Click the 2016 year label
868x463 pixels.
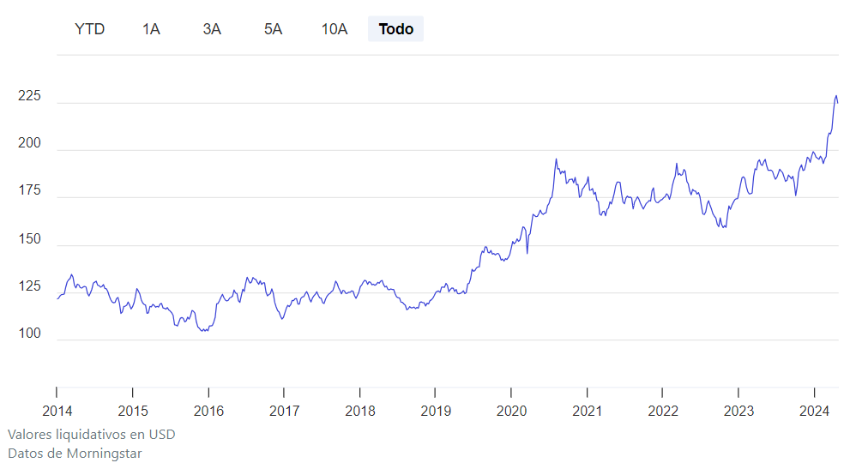[x=208, y=411]
